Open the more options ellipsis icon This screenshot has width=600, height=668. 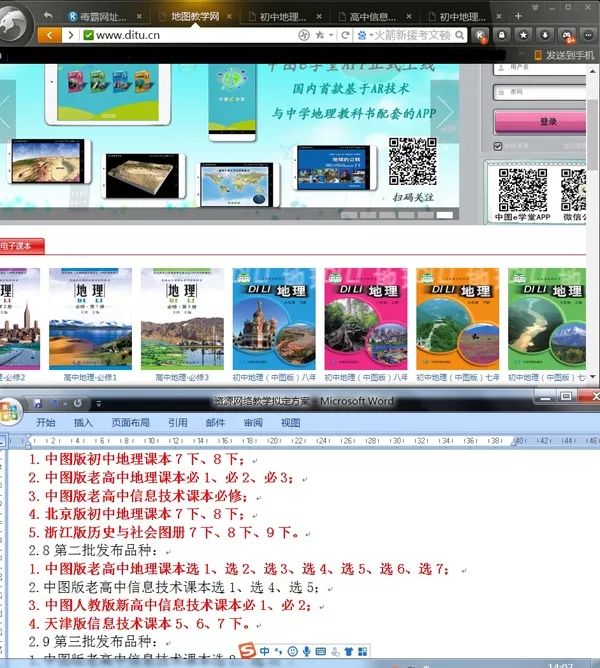(588, 35)
